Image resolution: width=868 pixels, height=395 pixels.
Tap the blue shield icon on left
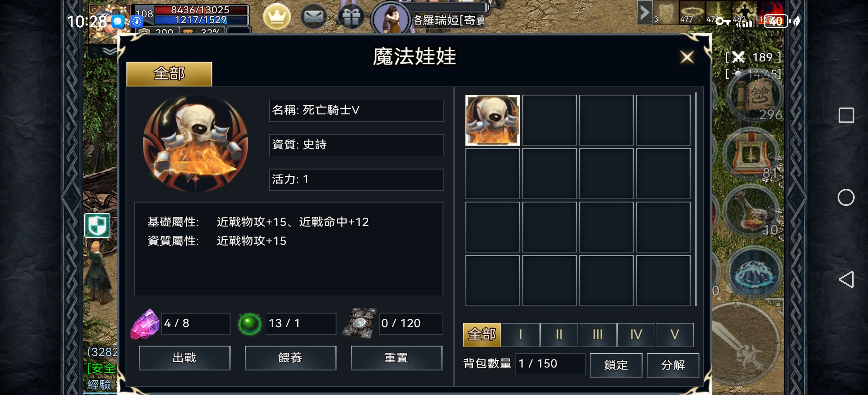click(97, 225)
